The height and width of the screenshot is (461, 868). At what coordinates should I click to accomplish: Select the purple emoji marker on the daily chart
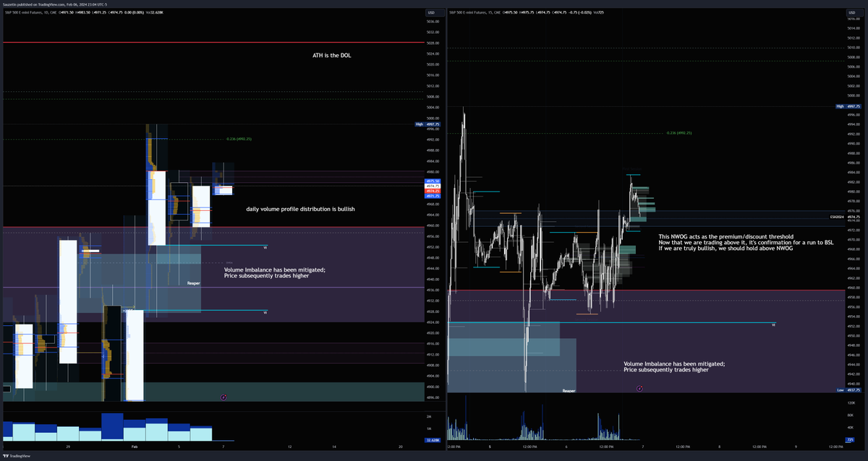(224, 397)
